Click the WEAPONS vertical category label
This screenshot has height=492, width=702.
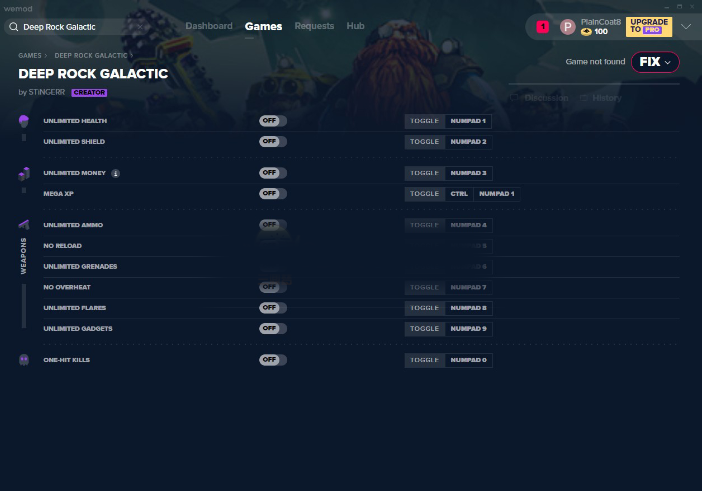[x=23, y=256]
